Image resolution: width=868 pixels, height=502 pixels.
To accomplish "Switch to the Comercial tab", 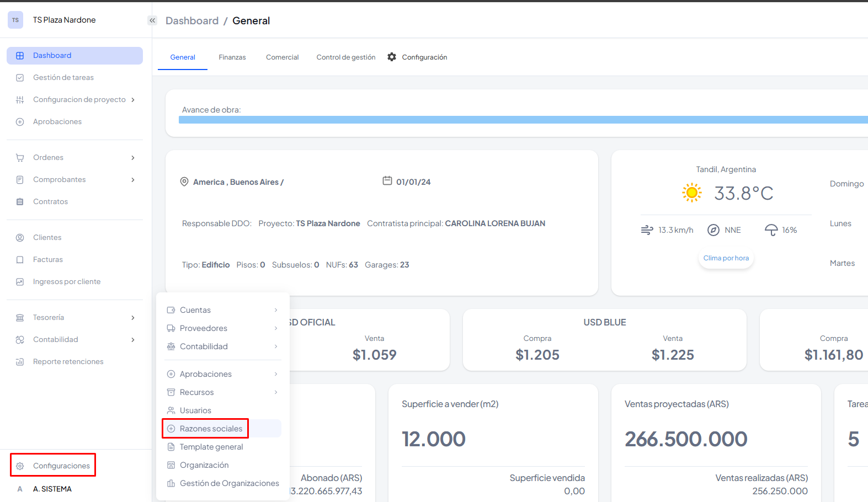I will 282,57.
